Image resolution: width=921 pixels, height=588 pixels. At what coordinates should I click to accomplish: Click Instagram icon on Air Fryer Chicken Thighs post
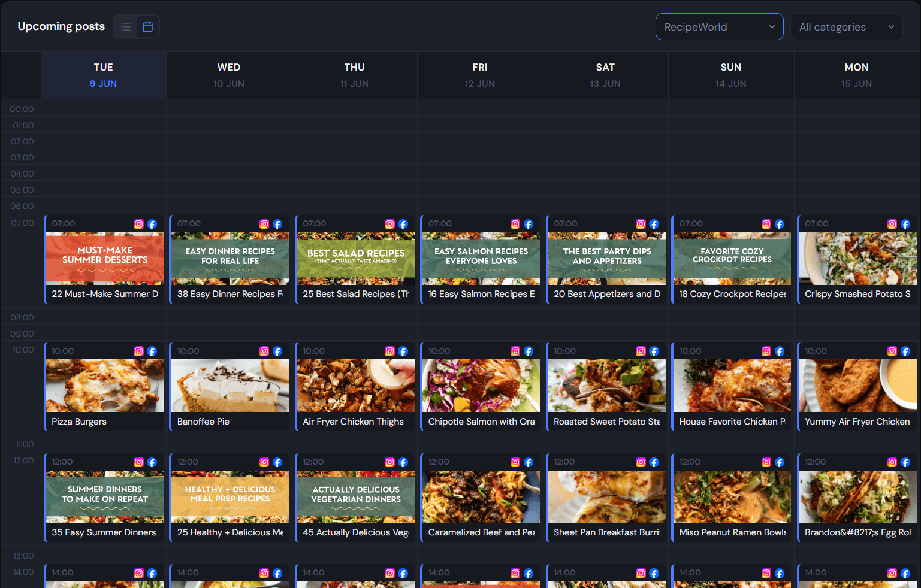pyautogui.click(x=389, y=351)
